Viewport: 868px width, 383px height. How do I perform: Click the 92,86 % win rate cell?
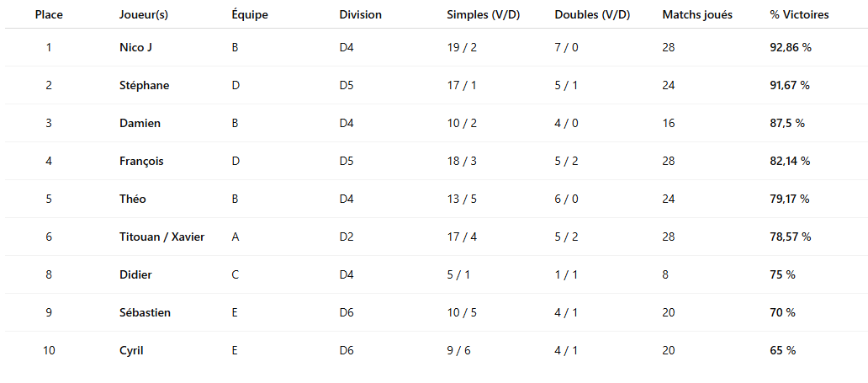pos(790,47)
